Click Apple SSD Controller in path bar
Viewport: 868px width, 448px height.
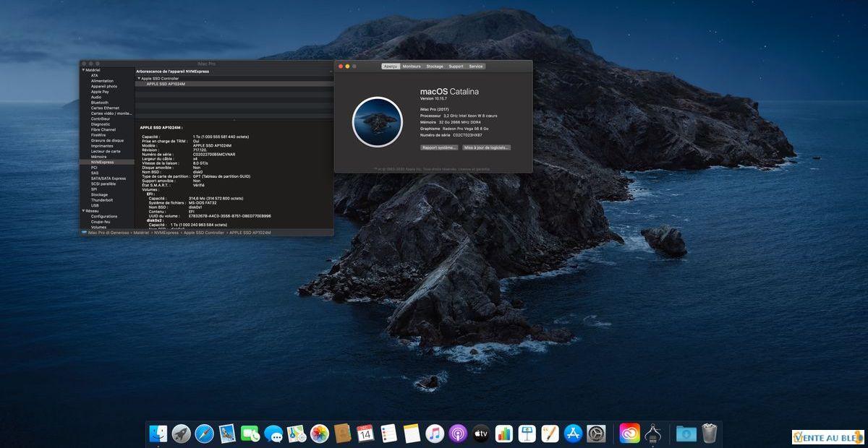204,233
